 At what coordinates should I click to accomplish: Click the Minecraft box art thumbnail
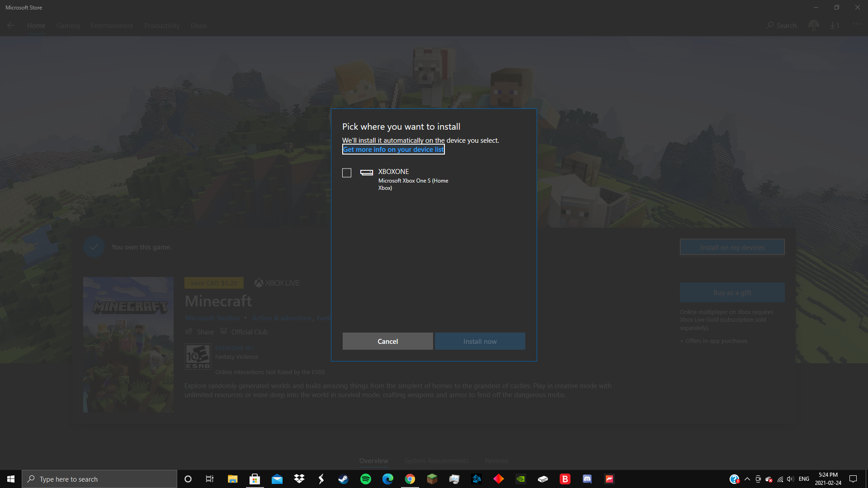tap(128, 345)
